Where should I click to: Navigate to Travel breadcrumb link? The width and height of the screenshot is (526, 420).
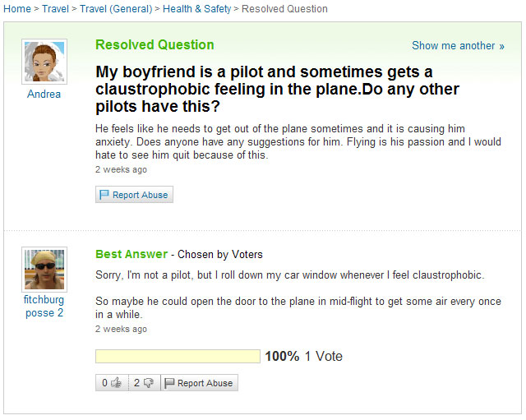(55, 9)
